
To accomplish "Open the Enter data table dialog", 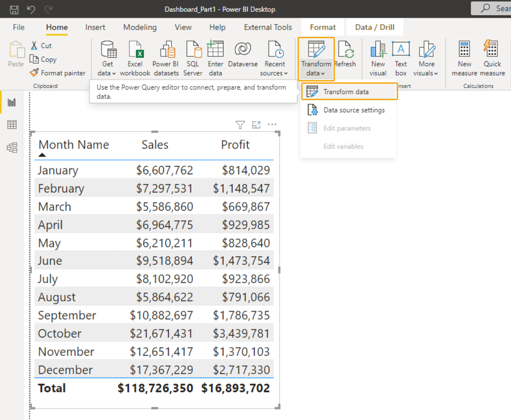I will pos(215,59).
